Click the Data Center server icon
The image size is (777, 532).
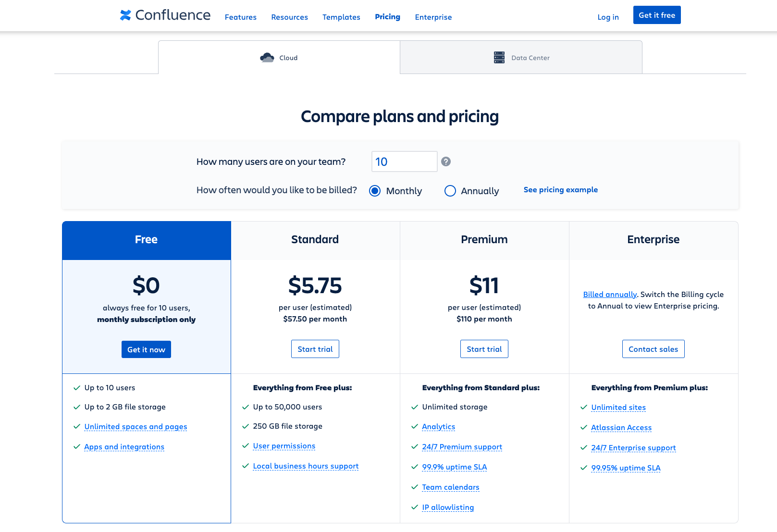tap(499, 58)
